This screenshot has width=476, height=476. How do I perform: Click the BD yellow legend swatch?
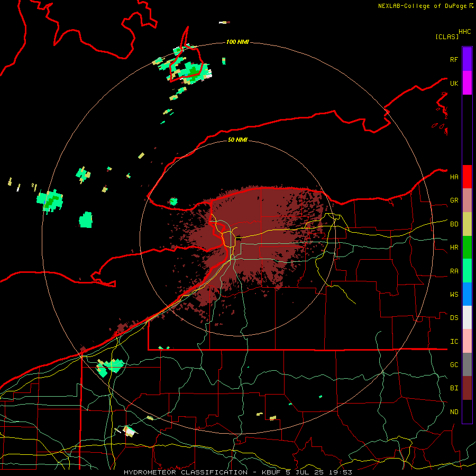pyautogui.click(x=467, y=224)
